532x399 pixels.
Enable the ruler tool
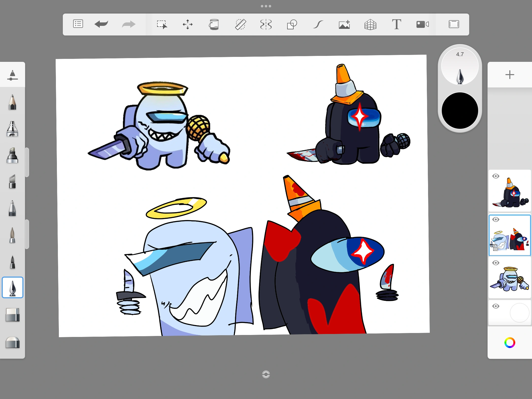(241, 25)
